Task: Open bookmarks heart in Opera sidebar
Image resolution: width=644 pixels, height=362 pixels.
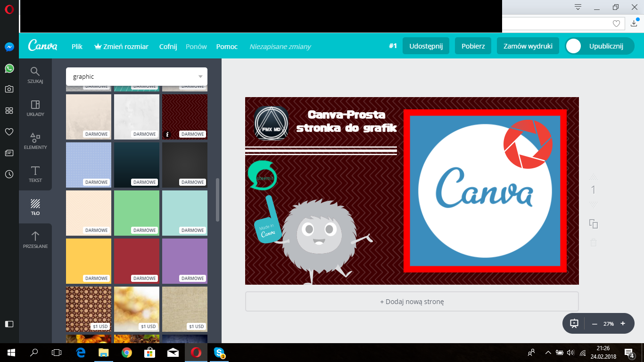Action: pos(9,132)
